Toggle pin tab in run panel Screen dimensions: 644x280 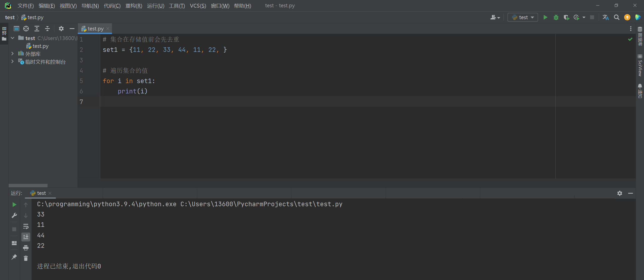(14, 257)
